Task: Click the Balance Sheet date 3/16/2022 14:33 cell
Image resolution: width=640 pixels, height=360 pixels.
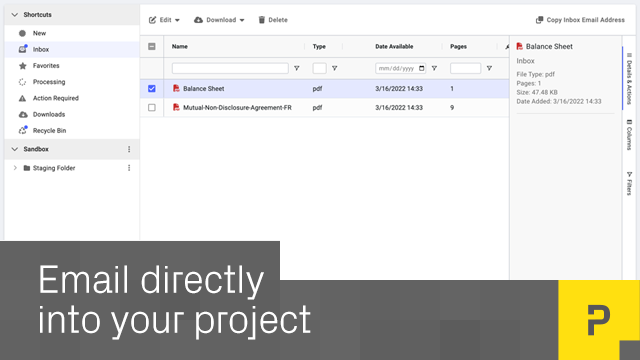Action: tap(399, 89)
